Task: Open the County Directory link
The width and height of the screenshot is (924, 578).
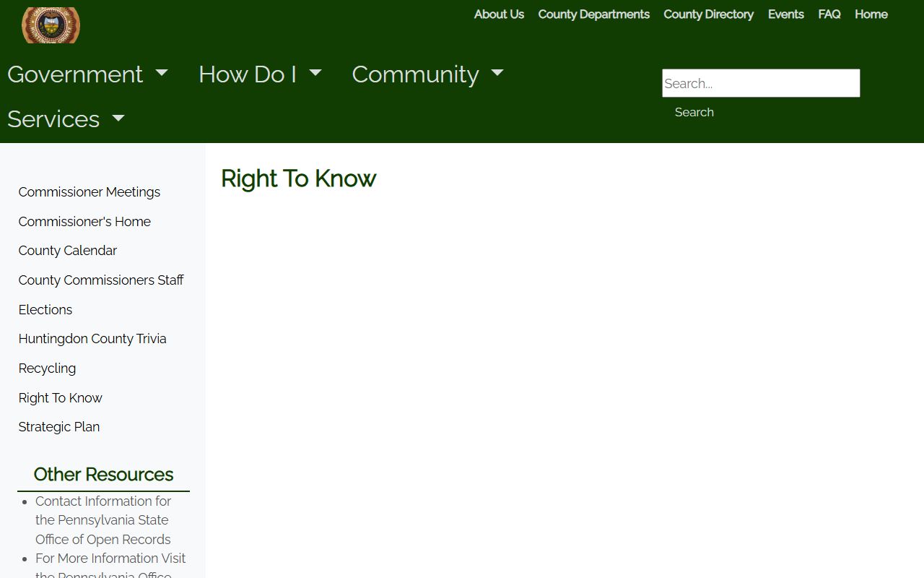Action: (708, 14)
